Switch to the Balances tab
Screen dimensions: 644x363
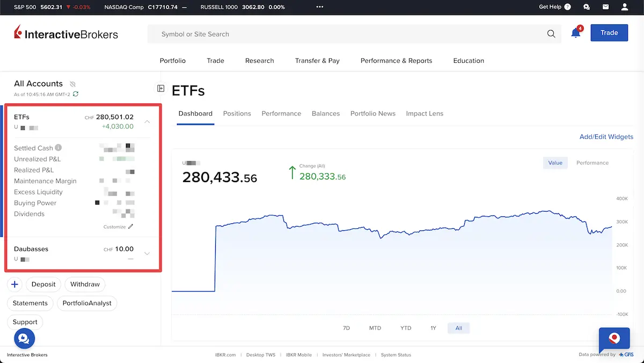[326, 114]
